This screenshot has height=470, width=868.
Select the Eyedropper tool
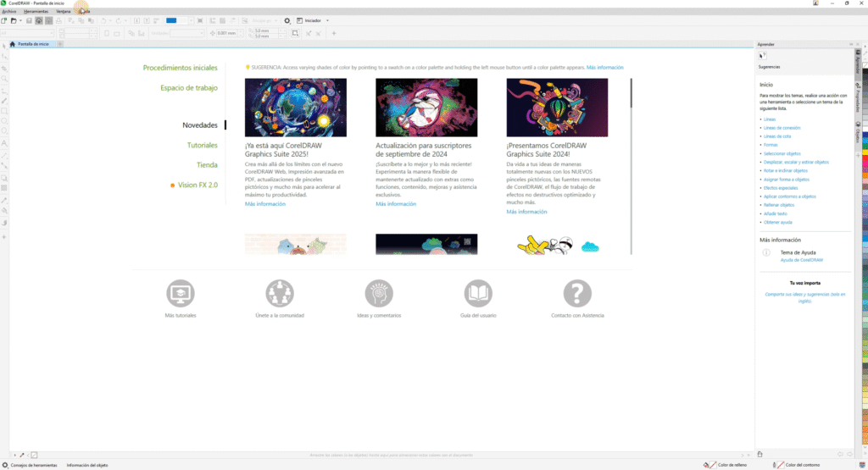[4, 200]
